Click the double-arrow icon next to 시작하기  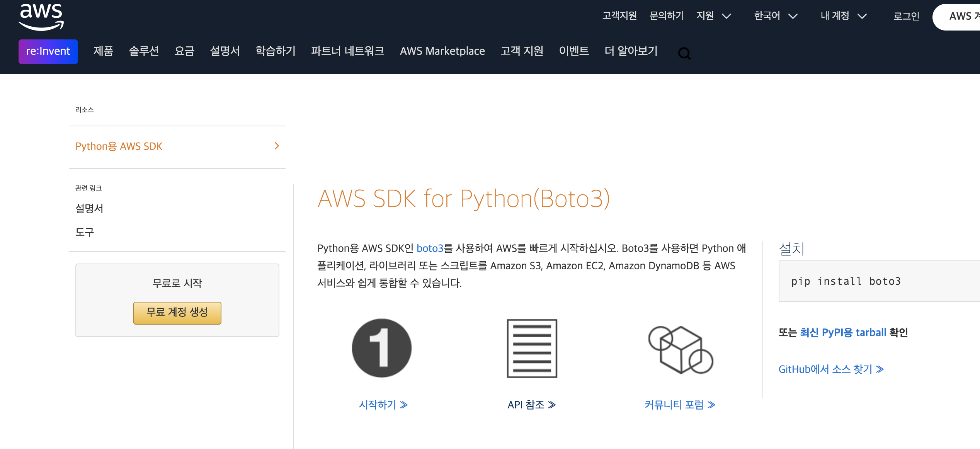coord(404,404)
